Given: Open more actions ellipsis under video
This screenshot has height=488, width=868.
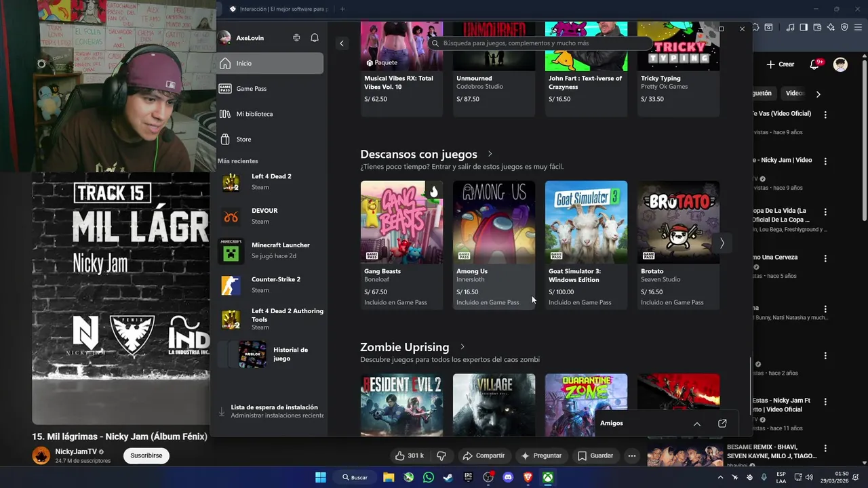Looking at the screenshot, I should coord(632,455).
